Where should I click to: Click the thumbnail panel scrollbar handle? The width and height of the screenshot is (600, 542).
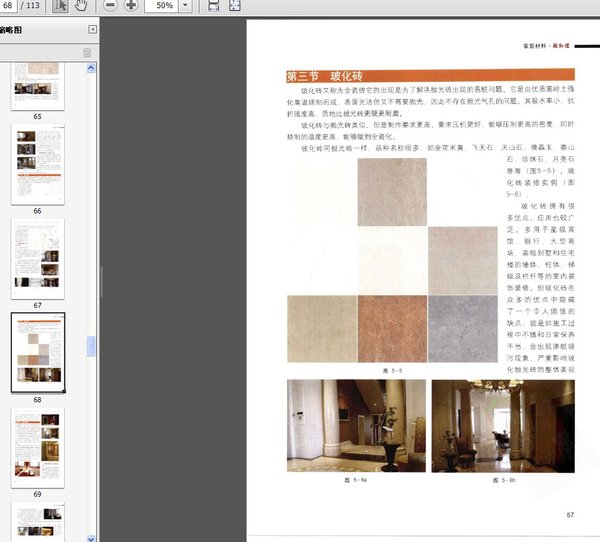click(92, 346)
